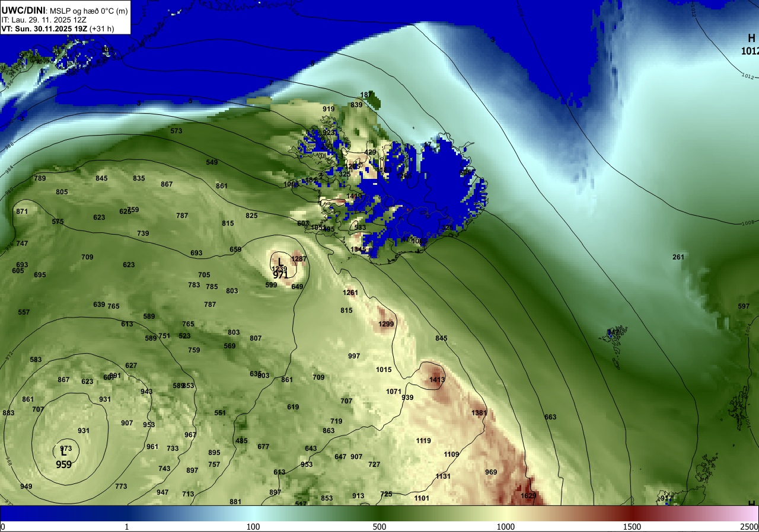Click the 1500 label on color scale

tap(632, 527)
